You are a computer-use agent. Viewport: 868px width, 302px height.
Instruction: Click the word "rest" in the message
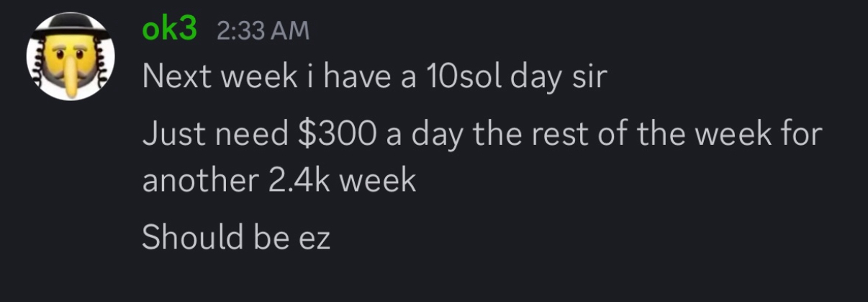tap(561, 136)
